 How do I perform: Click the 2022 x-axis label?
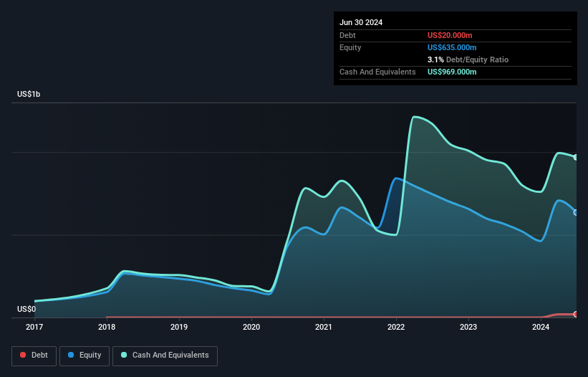click(x=396, y=327)
